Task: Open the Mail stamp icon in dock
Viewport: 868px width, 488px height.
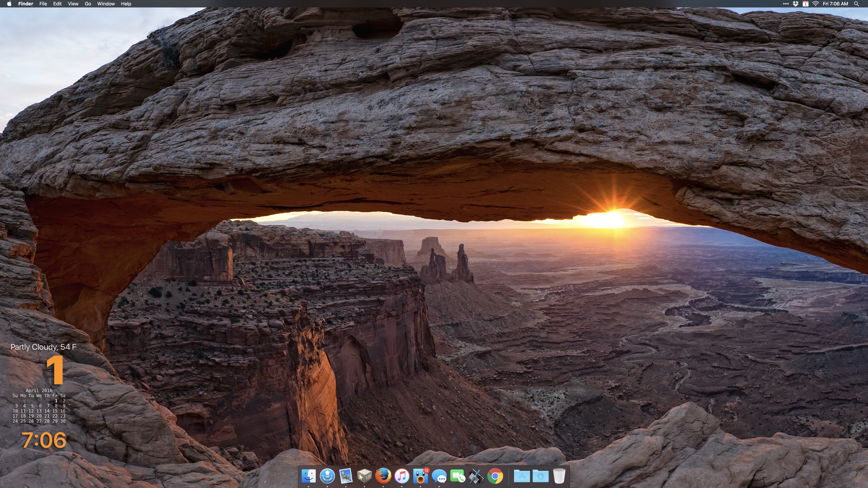Action: click(346, 476)
